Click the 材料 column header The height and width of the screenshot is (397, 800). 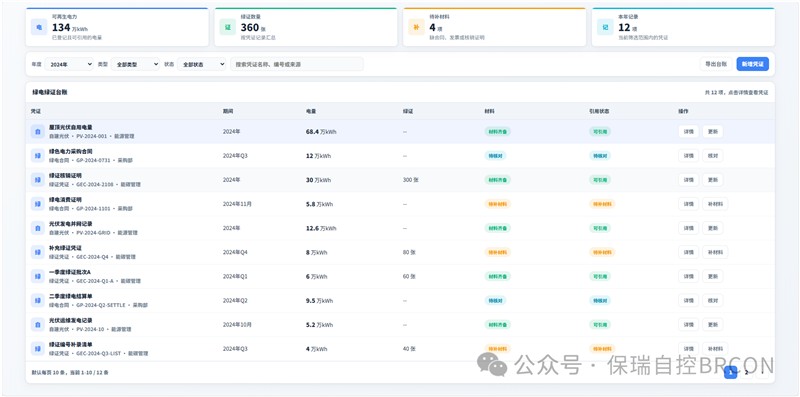489,111
